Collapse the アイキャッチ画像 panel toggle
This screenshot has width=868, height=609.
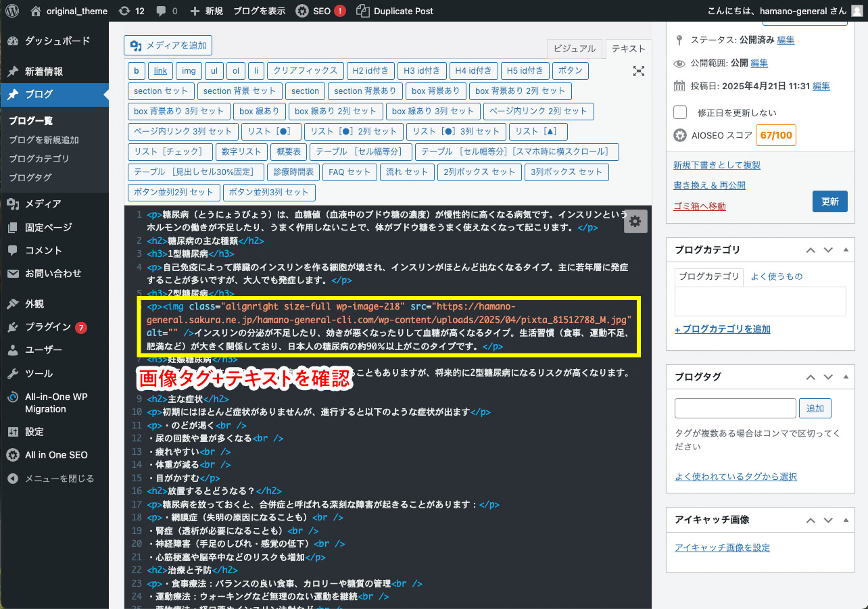pyautogui.click(x=846, y=520)
